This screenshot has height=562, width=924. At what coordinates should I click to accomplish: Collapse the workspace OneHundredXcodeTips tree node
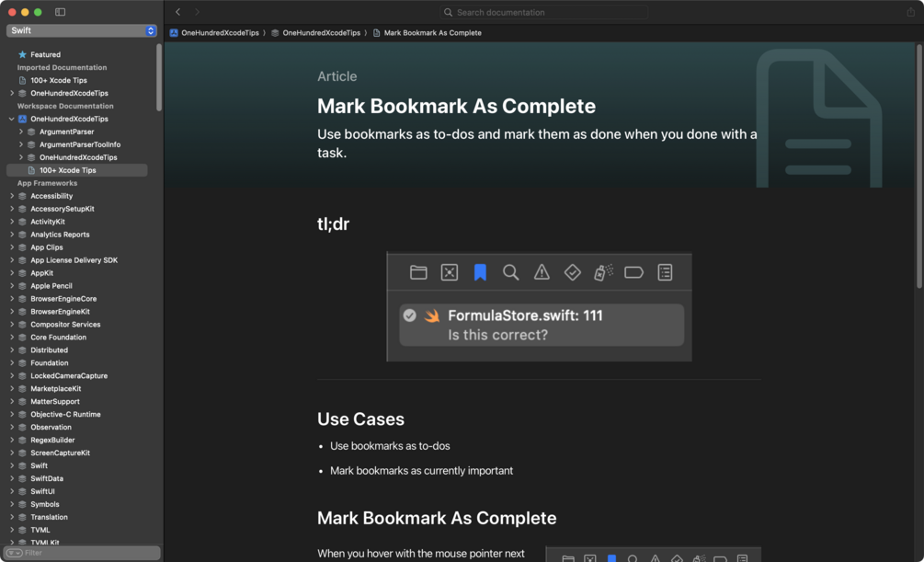[x=12, y=119]
